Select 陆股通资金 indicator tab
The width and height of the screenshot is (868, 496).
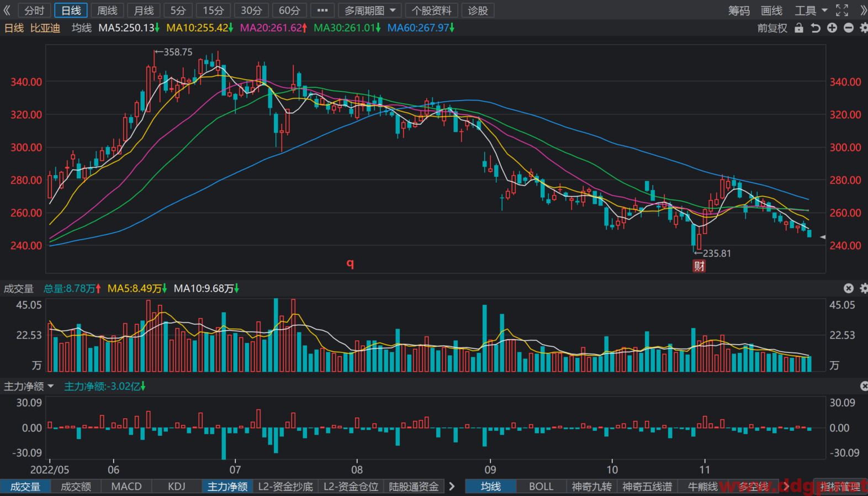pos(414,487)
